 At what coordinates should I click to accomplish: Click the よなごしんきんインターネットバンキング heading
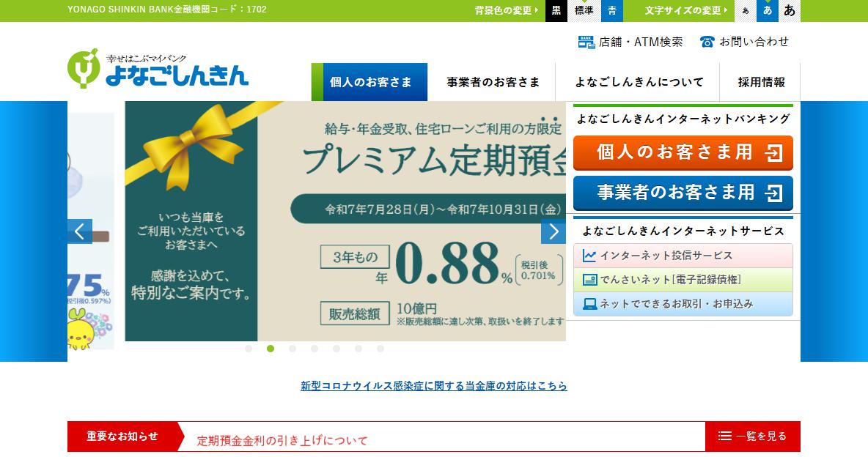click(x=683, y=119)
